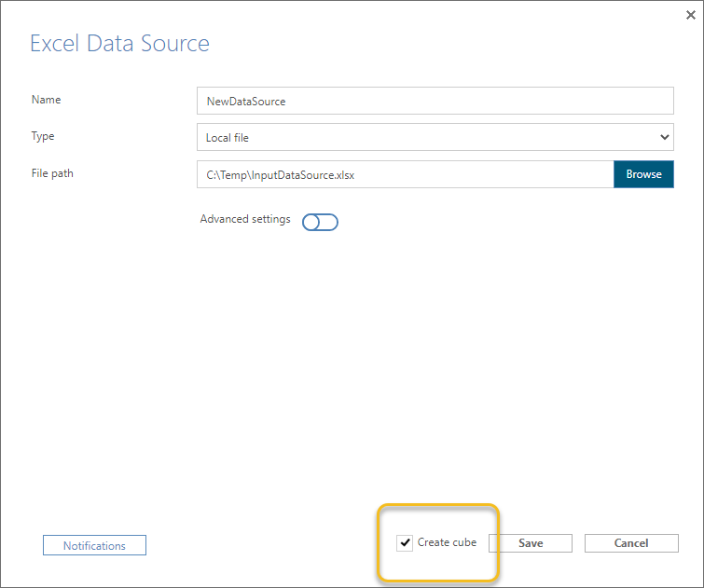Screen dimensions: 704x588
Task: Cancel the data source dialog
Action: (631, 543)
